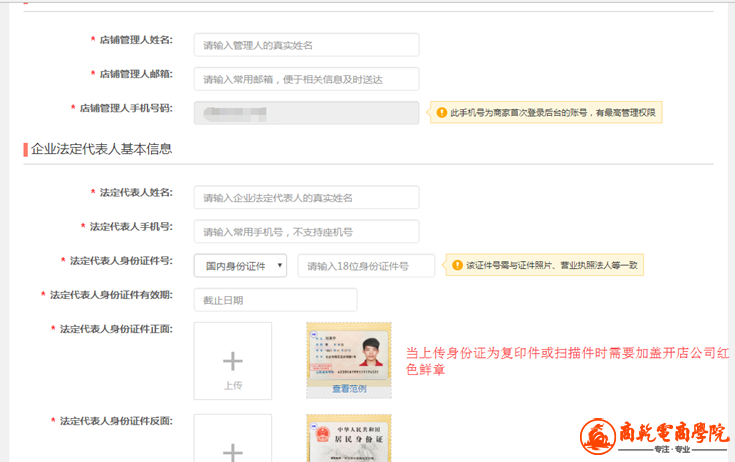
Task: Focus the 18-digit ID number input field
Action: [x=366, y=266]
